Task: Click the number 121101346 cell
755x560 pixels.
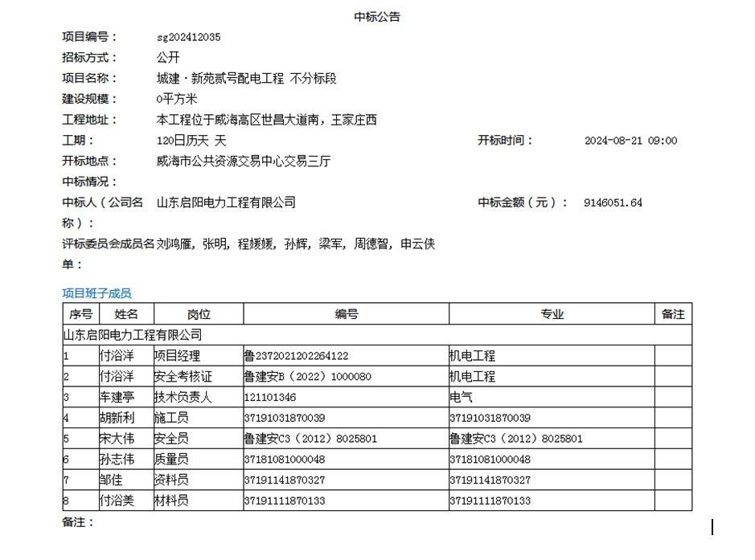Action: [269, 398]
